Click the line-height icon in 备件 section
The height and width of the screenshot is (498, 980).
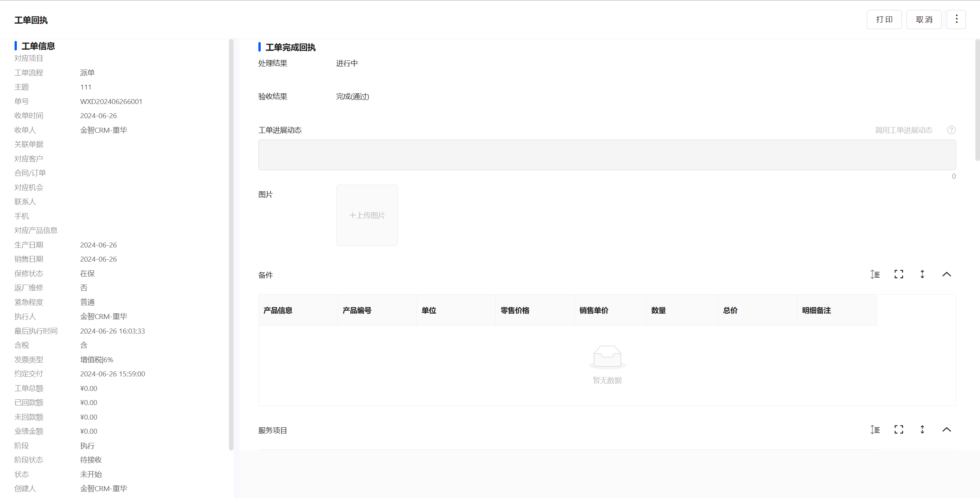[x=875, y=274]
